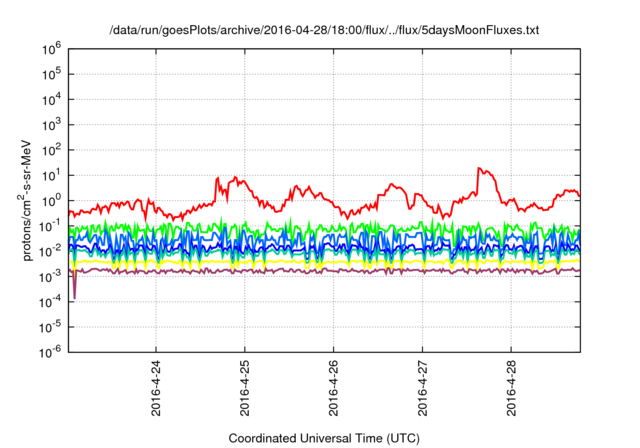Click the 10^1 y-axis tick label
Viewport: 640px width, 448px height.
(x=51, y=176)
